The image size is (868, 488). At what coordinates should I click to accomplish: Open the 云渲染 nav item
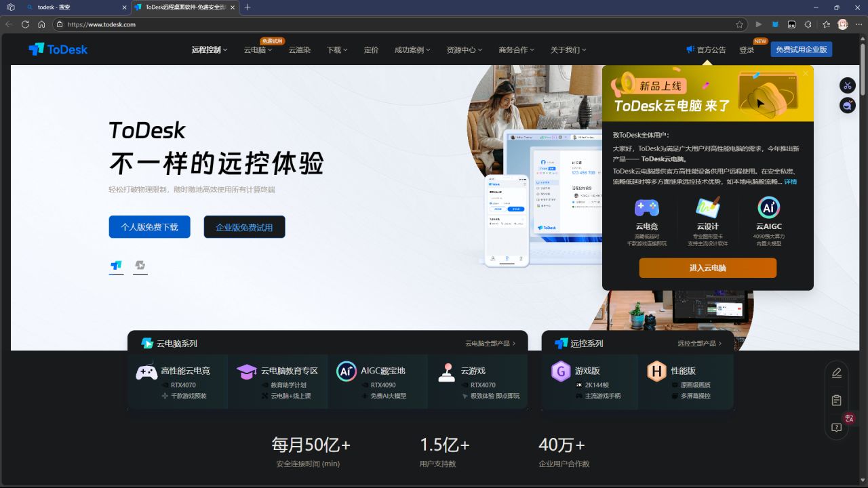pyautogui.click(x=300, y=49)
